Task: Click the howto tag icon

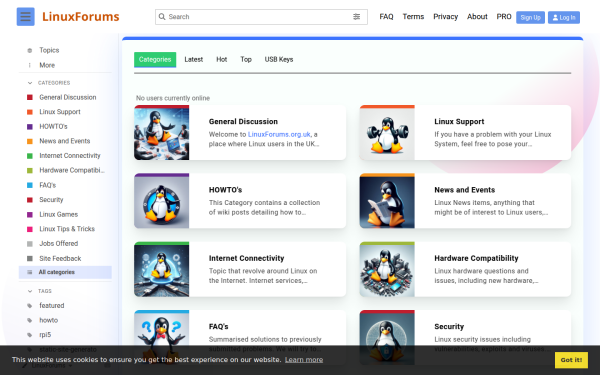Action: tap(29, 320)
